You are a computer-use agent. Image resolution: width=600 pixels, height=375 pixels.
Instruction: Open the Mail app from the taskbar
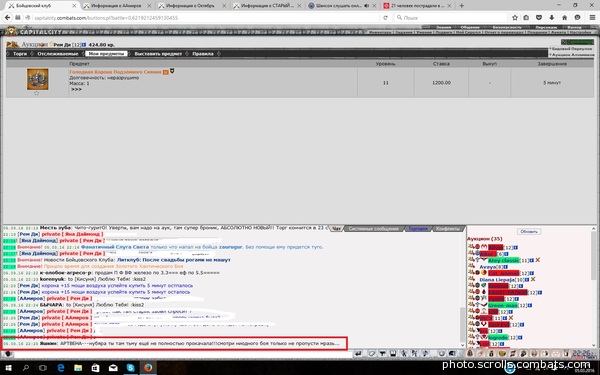(113, 368)
